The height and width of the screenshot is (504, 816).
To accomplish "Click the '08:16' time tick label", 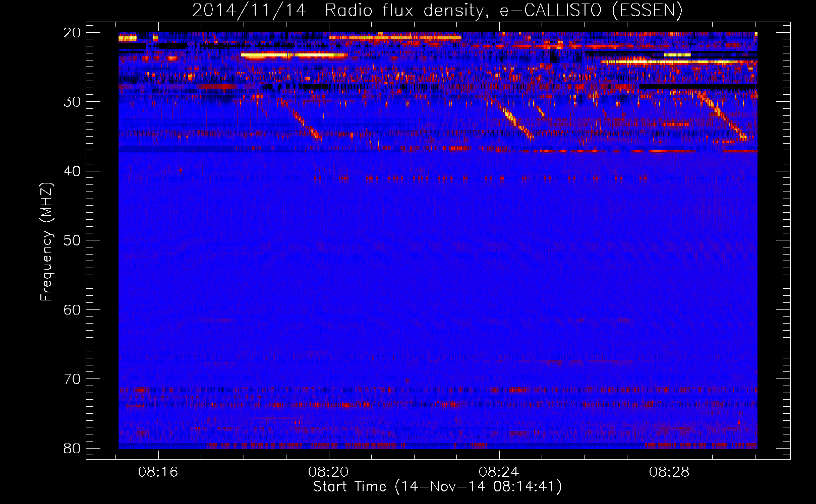I will coord(158,472).
